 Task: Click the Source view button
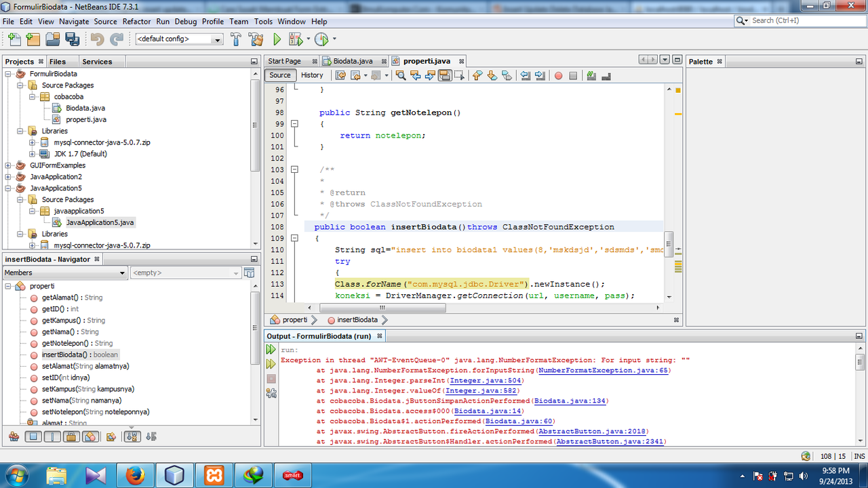click(279, 75)
